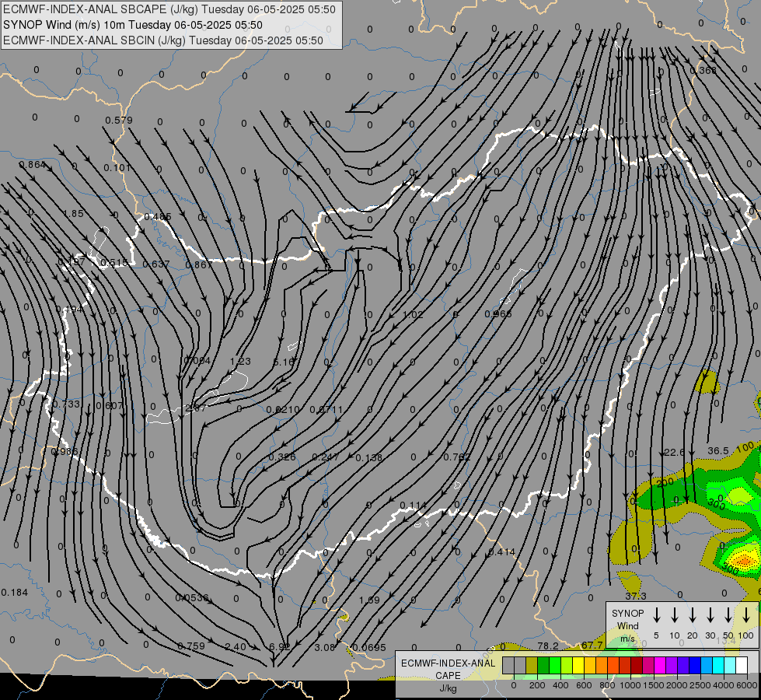Click the 1.09 value on the map
Viewport: 761px width, 700px height.
pos(369,600)
